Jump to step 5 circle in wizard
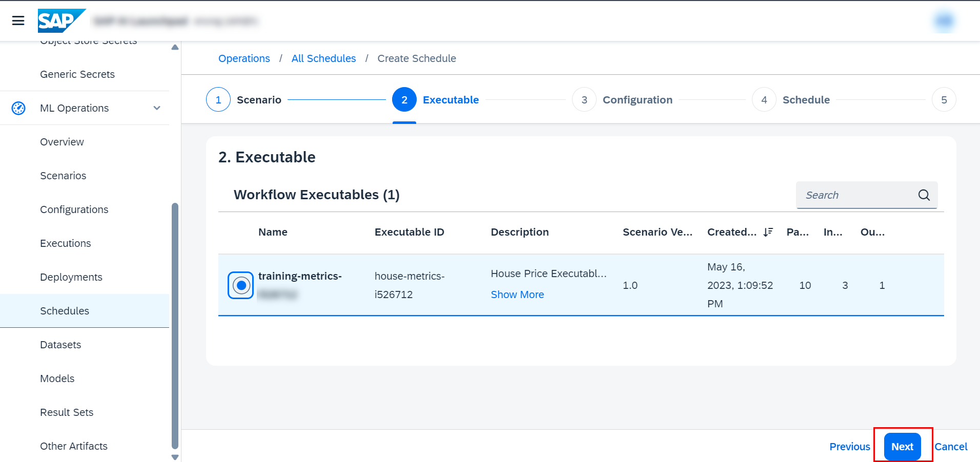980x462 pixels. (x=944, y=100)
